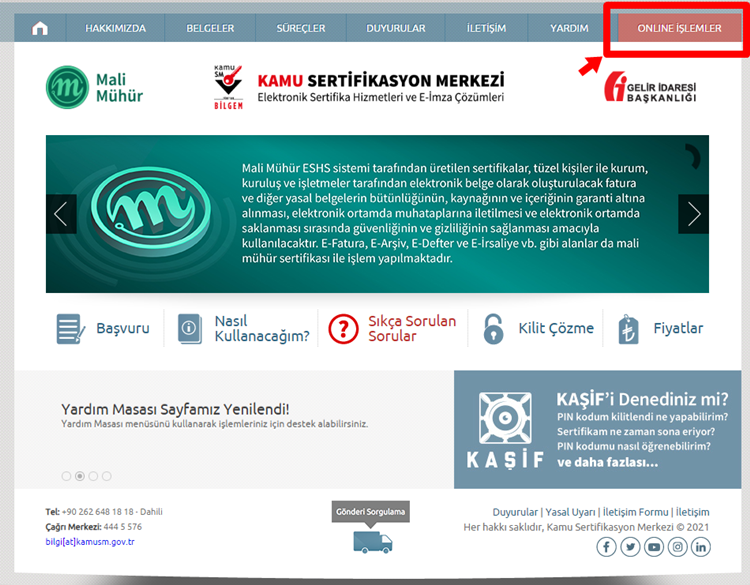Click the red question mark icon
750x585 pixels.
pos(343,329)
